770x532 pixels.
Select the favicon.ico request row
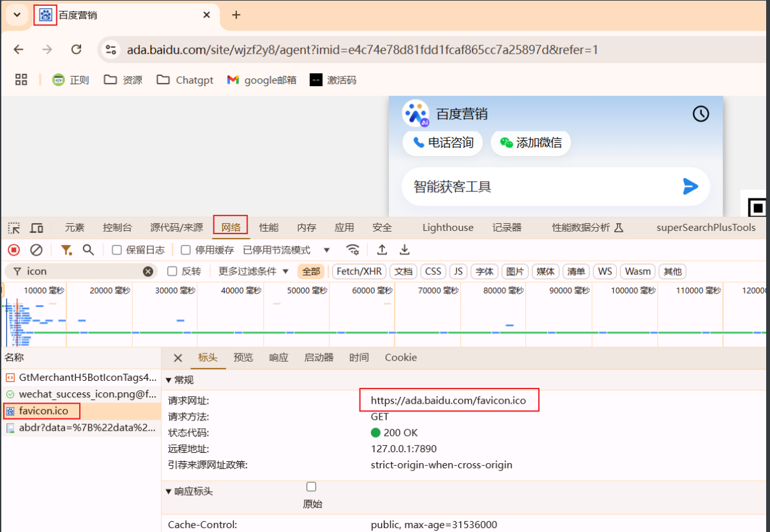[x=80, y=411]
